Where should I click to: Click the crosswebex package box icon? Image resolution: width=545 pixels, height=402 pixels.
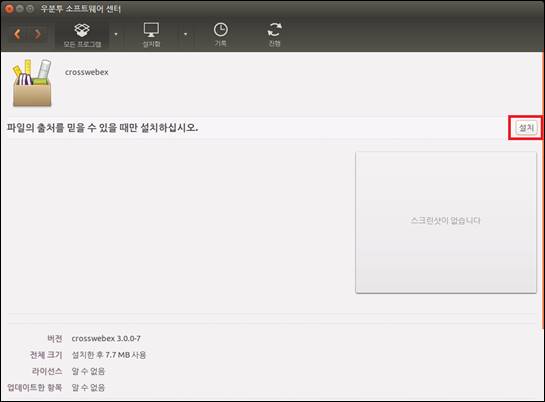click(x=32, y=83)
